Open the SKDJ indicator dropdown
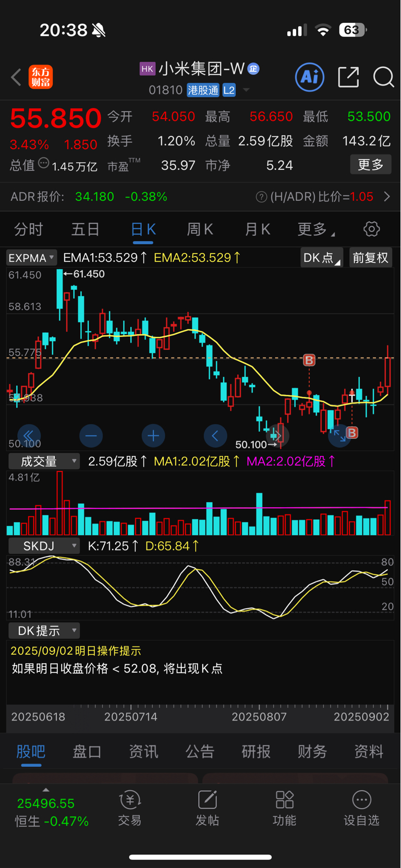 pyautogui.click(x=44, y=546)
